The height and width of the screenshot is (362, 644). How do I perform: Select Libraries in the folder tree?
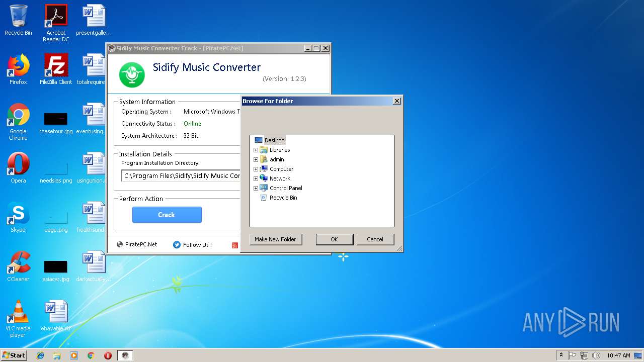pos(280,150)
